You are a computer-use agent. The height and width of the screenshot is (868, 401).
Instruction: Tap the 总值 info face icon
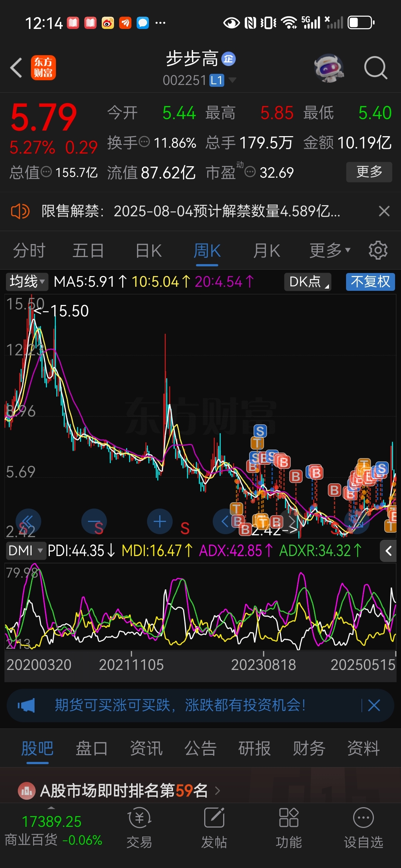pos(46,172)
